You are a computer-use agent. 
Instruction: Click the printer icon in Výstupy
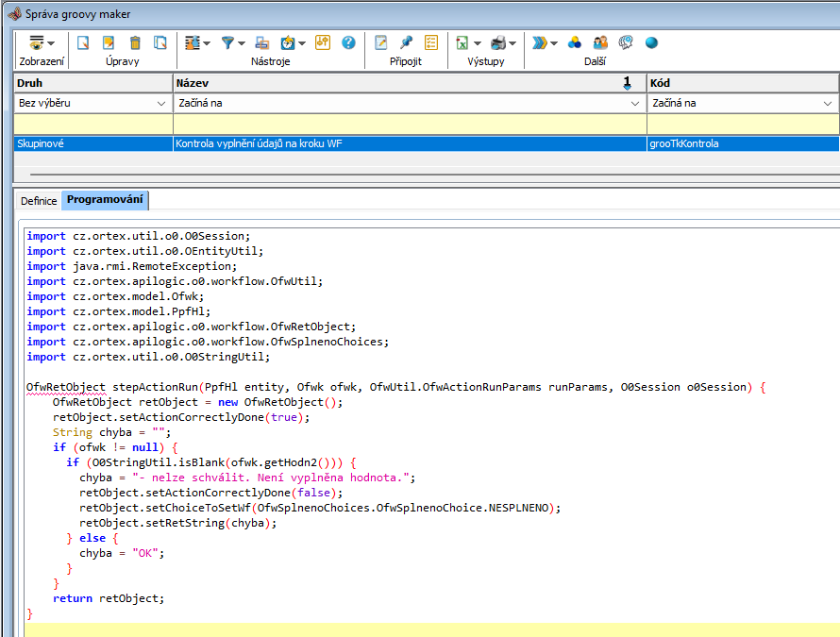497,42
